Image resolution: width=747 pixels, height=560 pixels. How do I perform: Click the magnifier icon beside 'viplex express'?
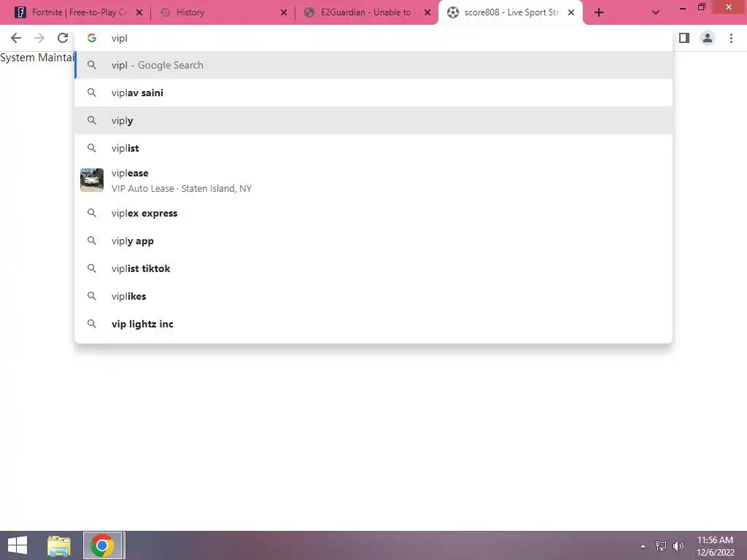[x=92, y=214]
